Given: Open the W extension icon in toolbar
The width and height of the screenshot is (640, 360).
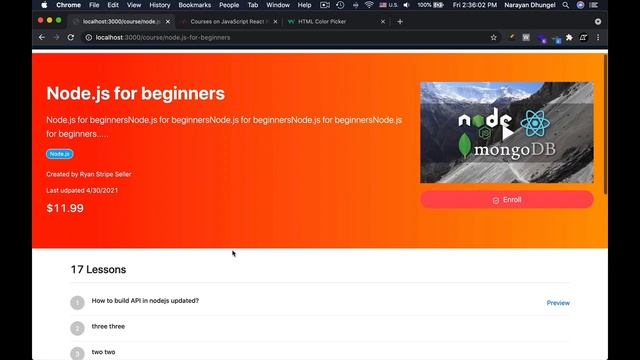Looking at the screenshot, I should (x=526, y=38).
